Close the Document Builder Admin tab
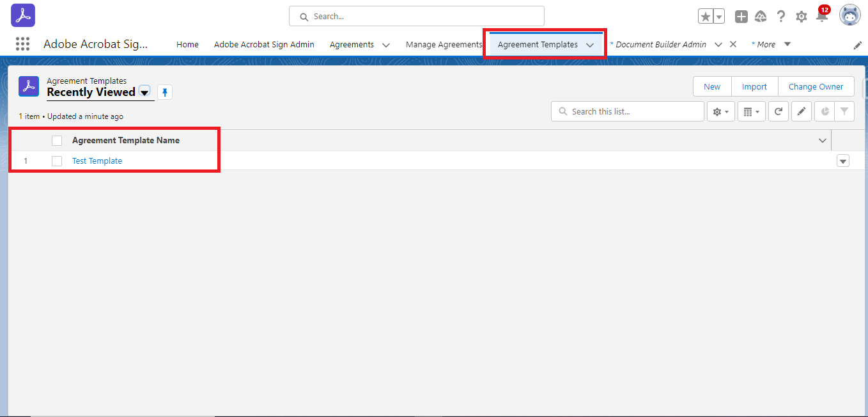The height and width of the screenshot is (417, 868). pyautogui.click(x=733, y=44)
